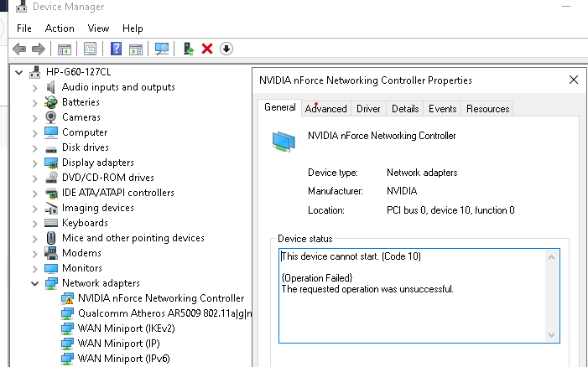This screenshot has height=367, width=588.
Task: Collapse the Network adapters category
Action: pos(35,283)
